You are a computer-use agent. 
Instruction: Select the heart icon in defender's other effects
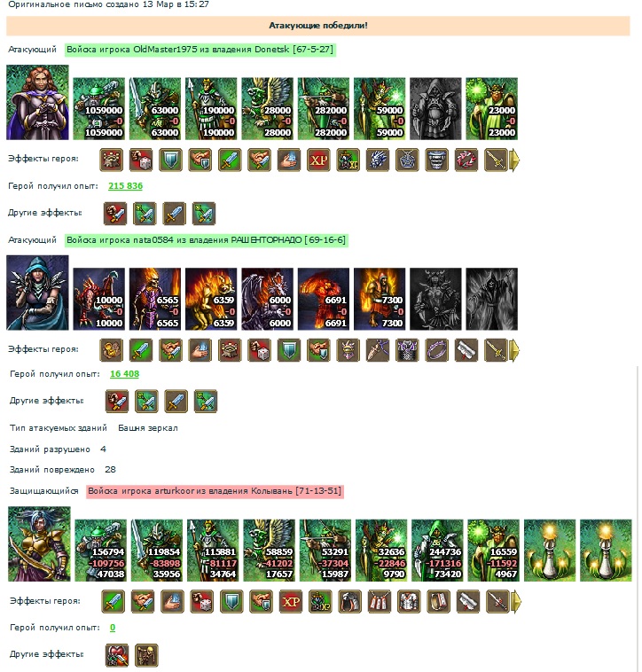(x=116, y=655)
